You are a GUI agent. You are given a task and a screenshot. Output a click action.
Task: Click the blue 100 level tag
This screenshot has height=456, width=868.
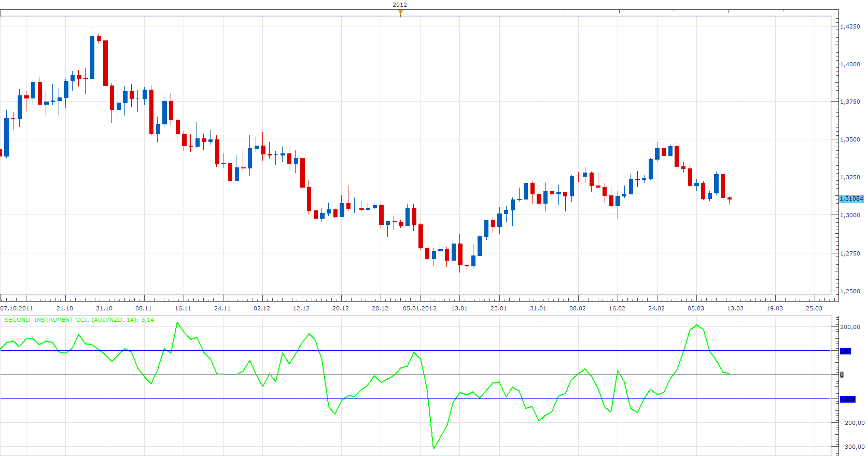click(x=845, y=351)
